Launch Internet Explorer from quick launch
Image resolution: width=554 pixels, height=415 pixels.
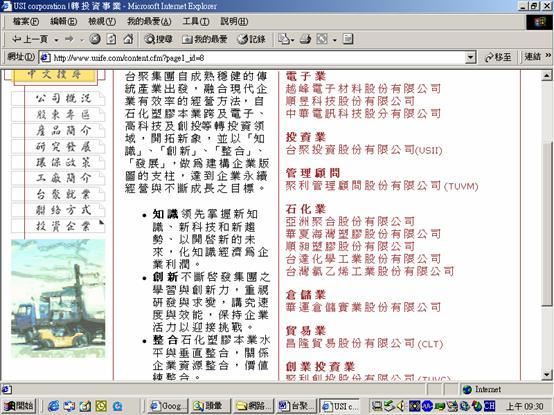click(53, 406)
